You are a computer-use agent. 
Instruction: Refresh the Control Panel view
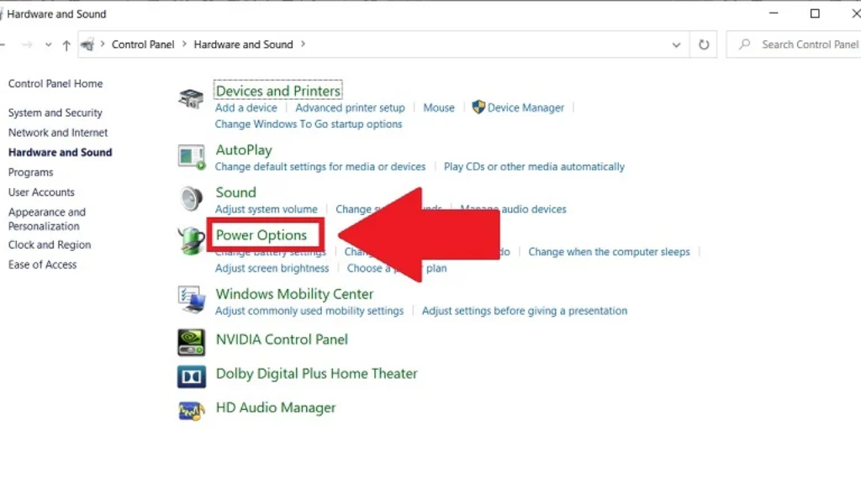[704, 45]
